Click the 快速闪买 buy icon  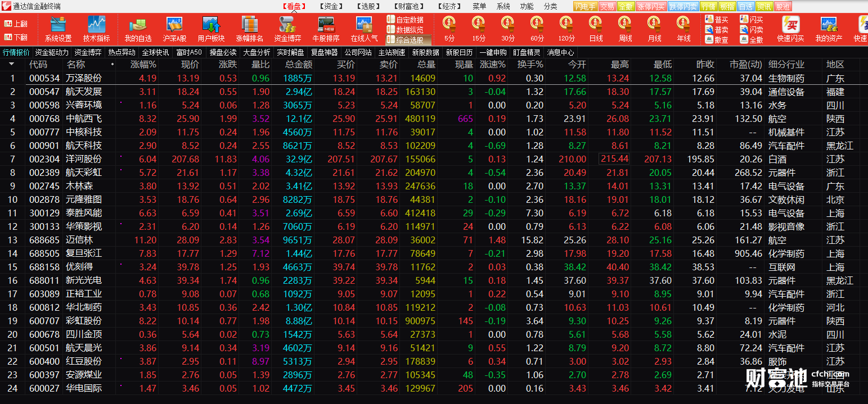[x=790, y=29]
